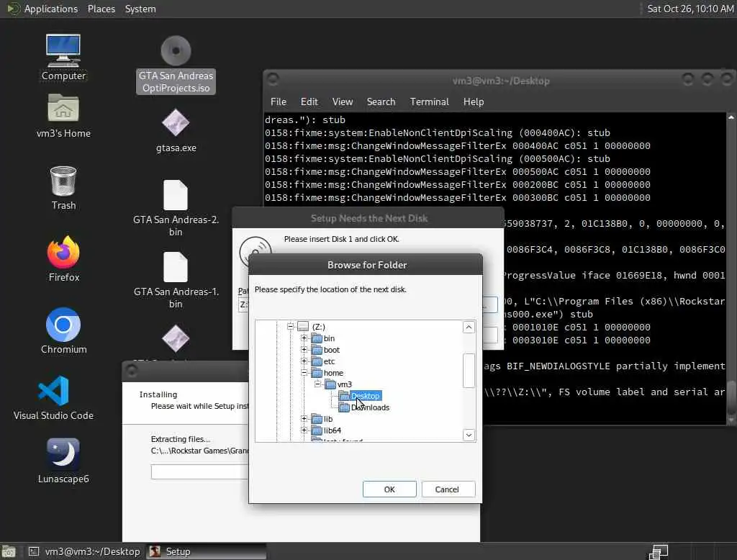Expand the lib folder node
The image size is (737, 560).
(x=304, y=418)
